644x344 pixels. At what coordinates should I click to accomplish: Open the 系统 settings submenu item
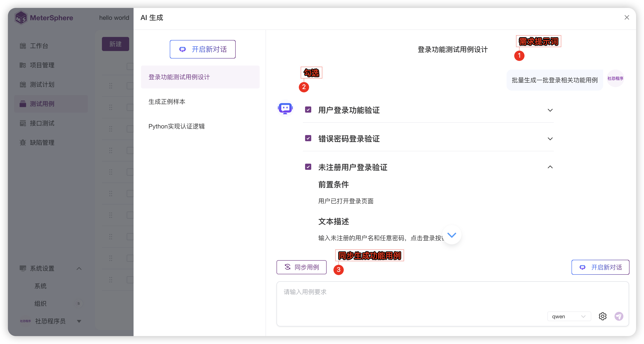[x=40, y=286]
